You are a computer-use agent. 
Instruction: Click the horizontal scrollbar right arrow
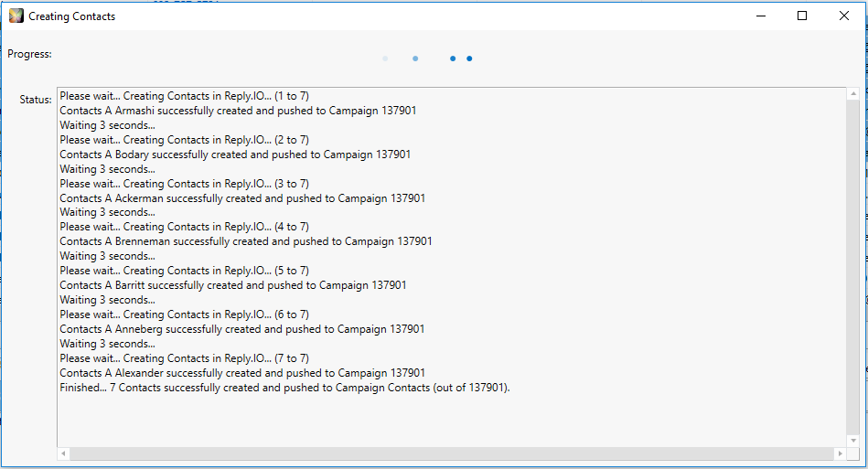click(841, 453)
